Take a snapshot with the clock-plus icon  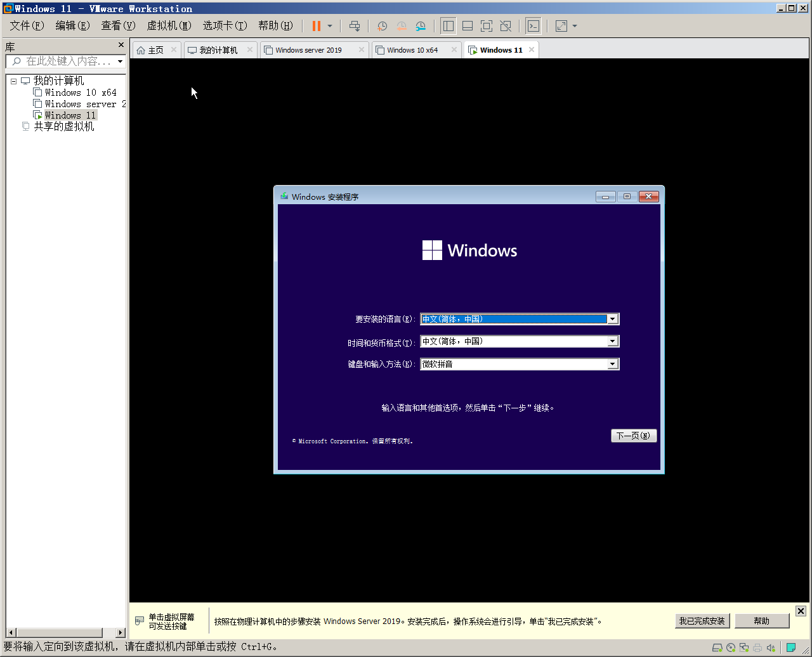(382, 26)
